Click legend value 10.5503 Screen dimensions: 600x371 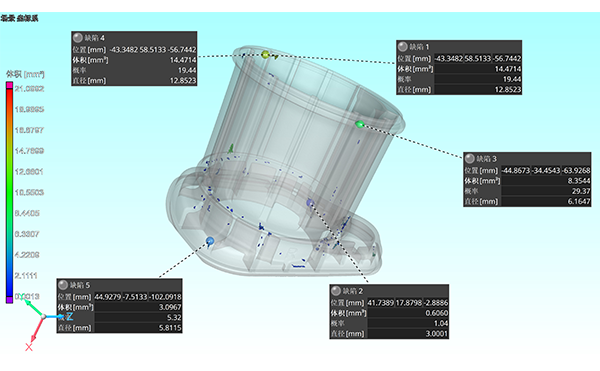coord(29,192)
